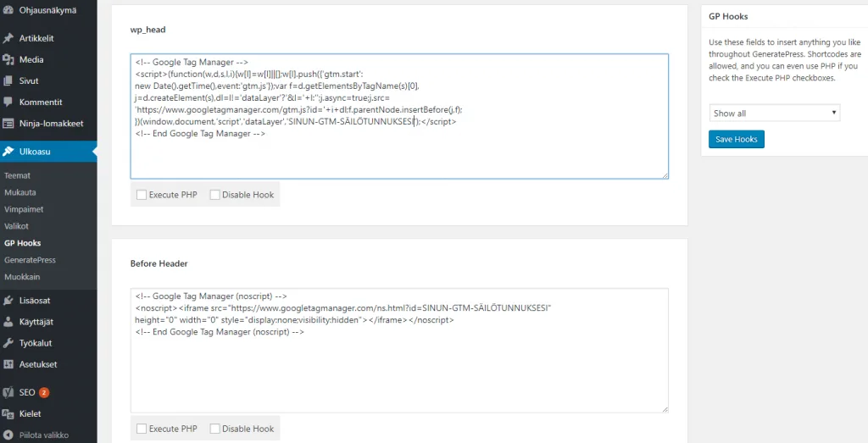Screen dimensions: 868x443
Task: Click the Ohjausnäkymä dashboard icon
Action: (8, 10)
